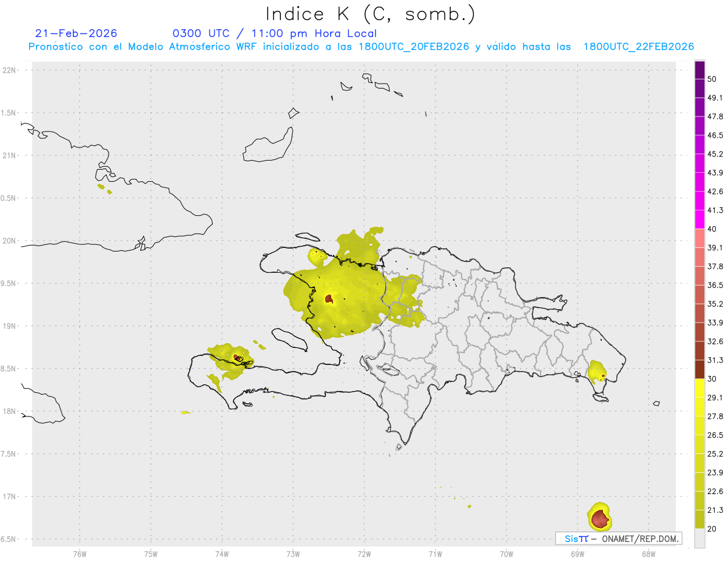The width and height of the screenshot is (728, 562).
Task: Click the "1.5N" latitude tick label
Action: coord(9,113)
